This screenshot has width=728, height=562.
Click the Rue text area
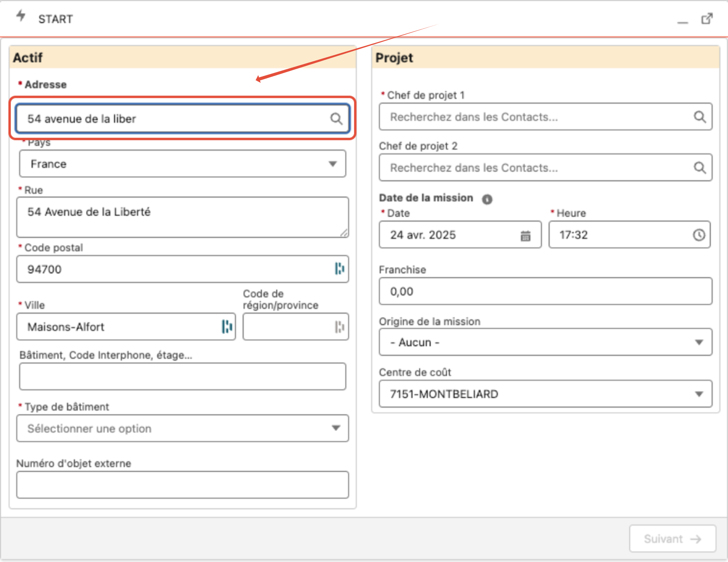point(183,217)
